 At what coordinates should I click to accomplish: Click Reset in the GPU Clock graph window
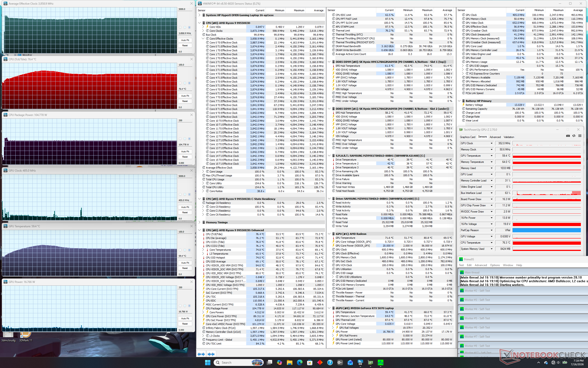click(x=185, y=213)
